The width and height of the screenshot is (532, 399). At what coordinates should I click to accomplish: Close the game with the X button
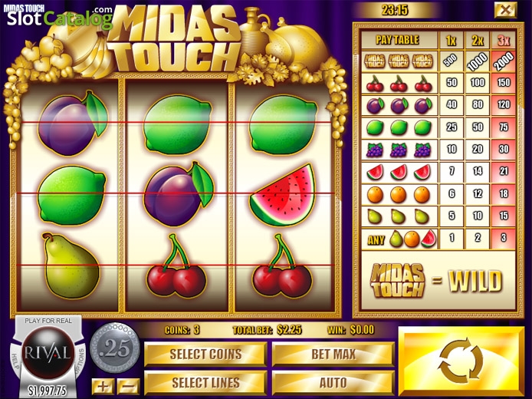(x=505, y=10)
